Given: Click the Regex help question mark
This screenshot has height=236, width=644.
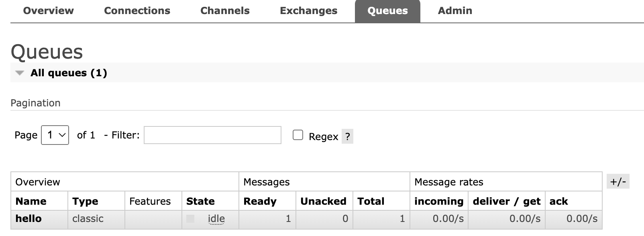Looking at the screenshot, I should (347, 136).
